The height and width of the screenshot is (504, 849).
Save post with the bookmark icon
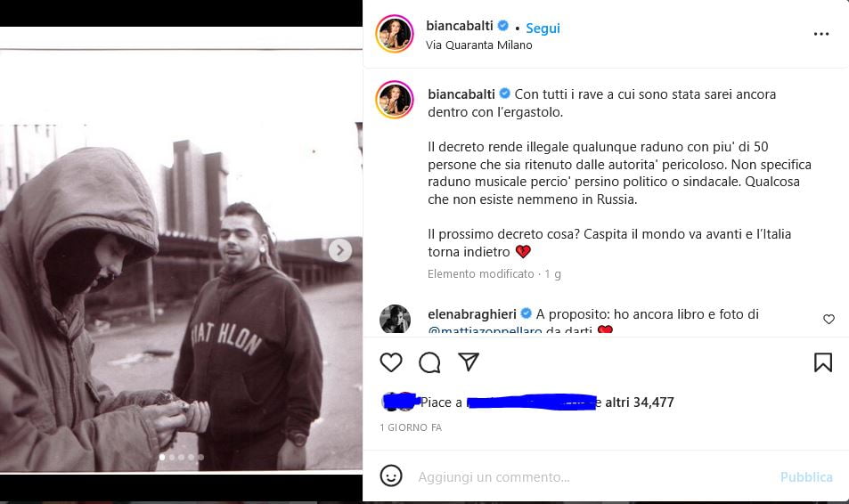click(823, 362)
